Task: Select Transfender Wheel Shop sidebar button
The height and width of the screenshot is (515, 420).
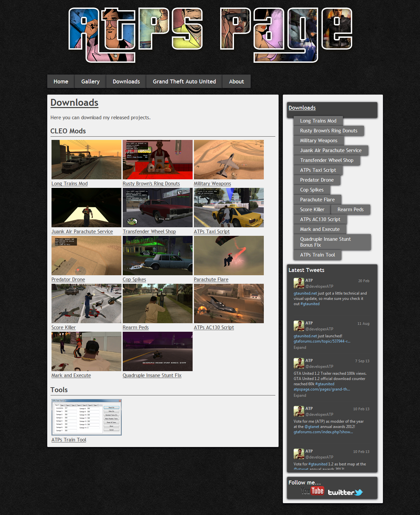Action: coord(327,160)
